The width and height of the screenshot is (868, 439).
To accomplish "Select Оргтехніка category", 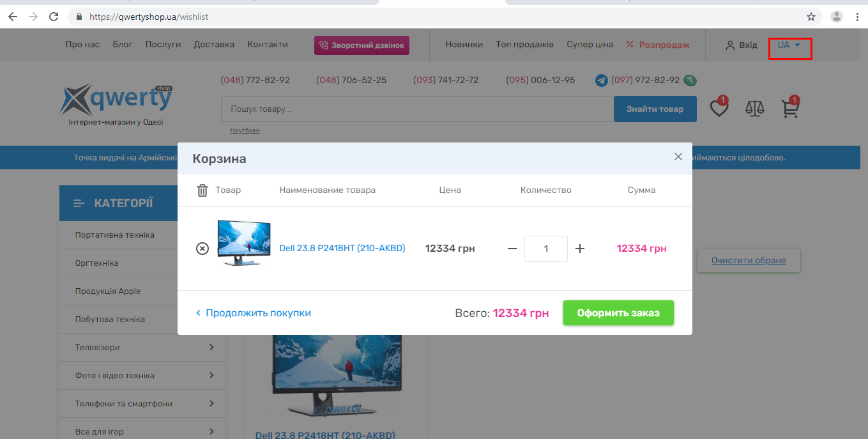I will coord(97,263).
